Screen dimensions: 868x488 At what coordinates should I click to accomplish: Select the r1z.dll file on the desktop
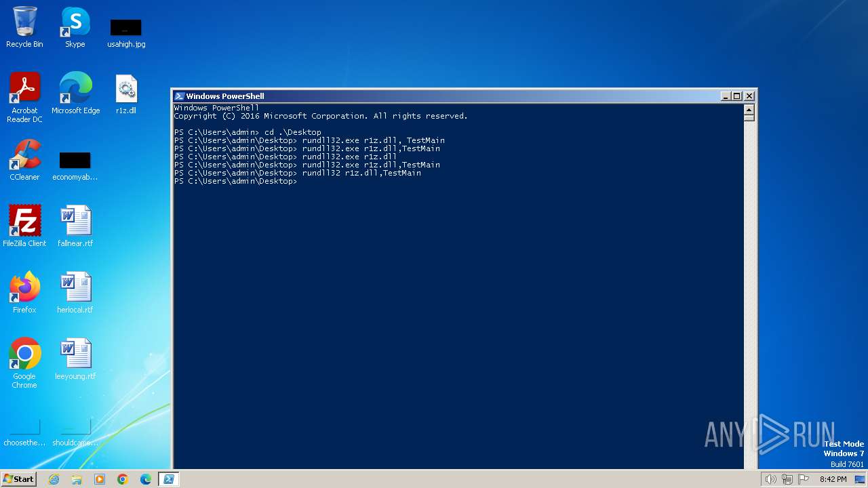(126, 94)
